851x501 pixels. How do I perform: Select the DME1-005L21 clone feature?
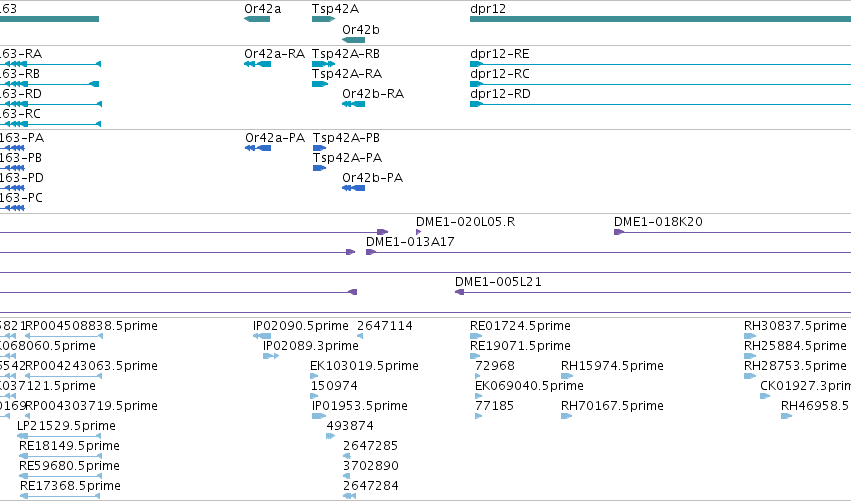(653, 293)
